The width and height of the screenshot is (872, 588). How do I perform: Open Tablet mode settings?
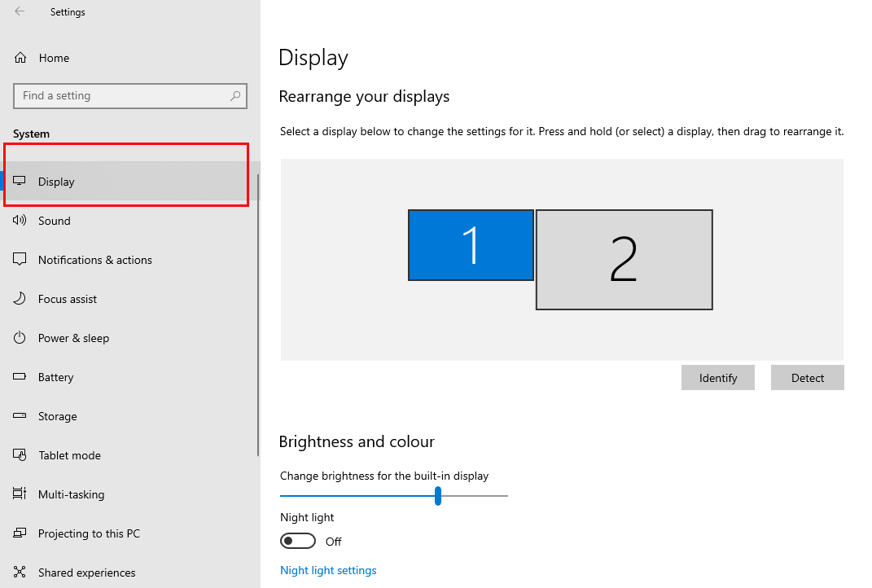point(130,455)
